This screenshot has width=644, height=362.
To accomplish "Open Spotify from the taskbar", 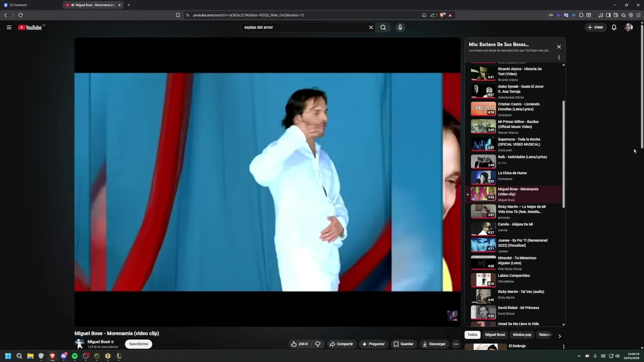I will pos(74,356).
